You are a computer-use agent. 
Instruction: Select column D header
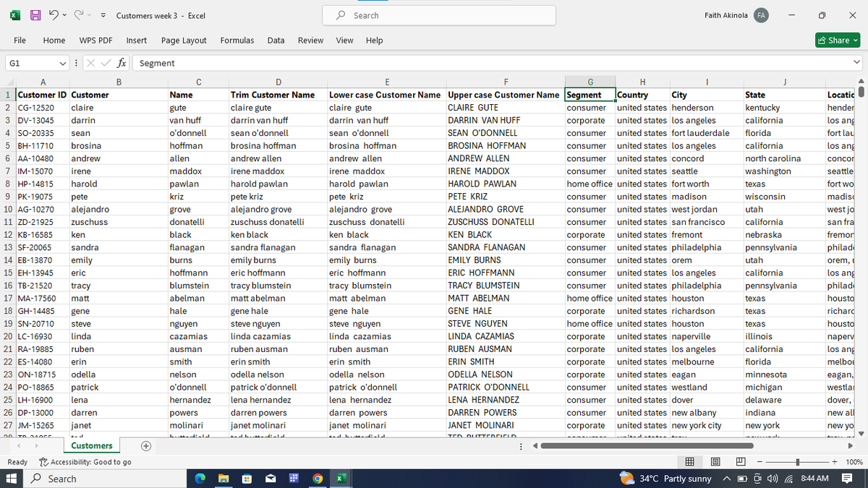tap(278, 82)
